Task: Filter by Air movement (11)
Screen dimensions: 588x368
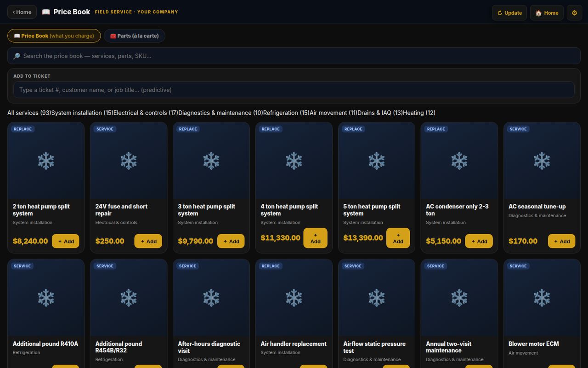Action: tap(334, 113)
